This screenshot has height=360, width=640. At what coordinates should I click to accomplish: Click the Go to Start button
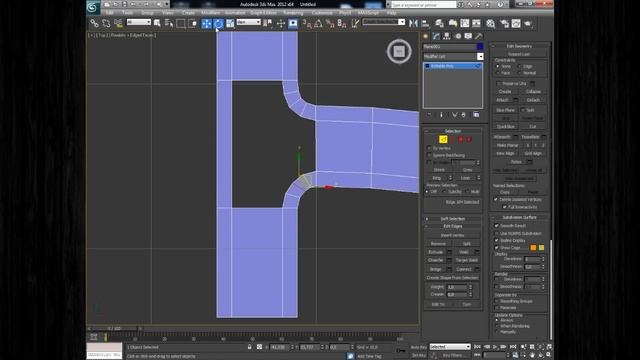coord(477,347)
